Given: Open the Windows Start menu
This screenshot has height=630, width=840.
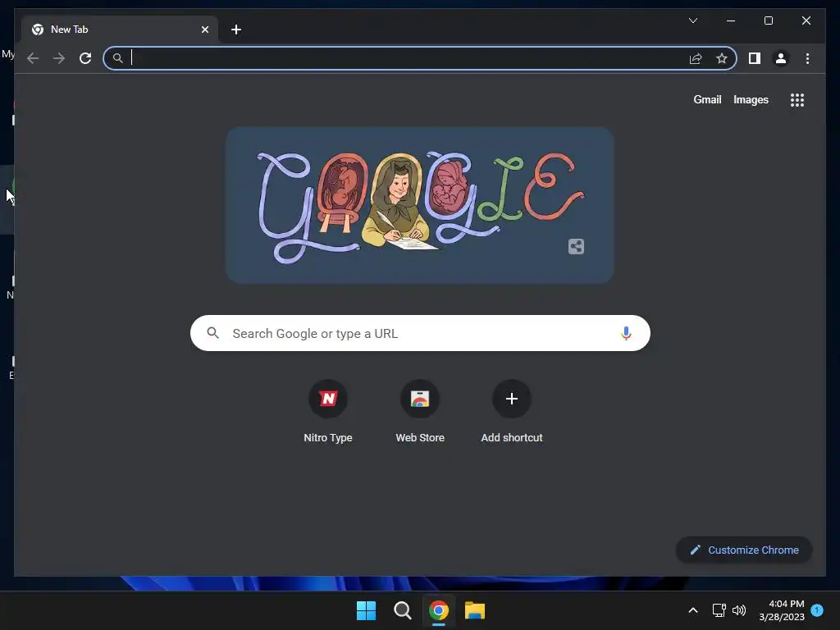Looking at the screenshot, I should (366, 610).
